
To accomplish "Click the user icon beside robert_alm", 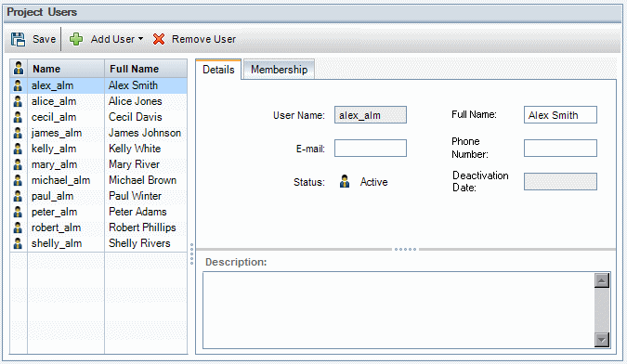I will [x=18, y=227].
